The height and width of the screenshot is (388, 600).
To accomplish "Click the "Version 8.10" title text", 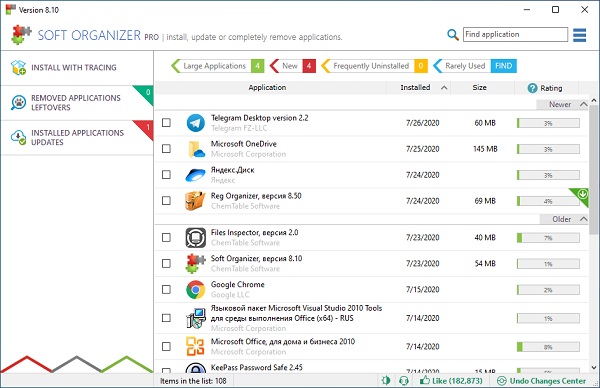I will (39, 10).
